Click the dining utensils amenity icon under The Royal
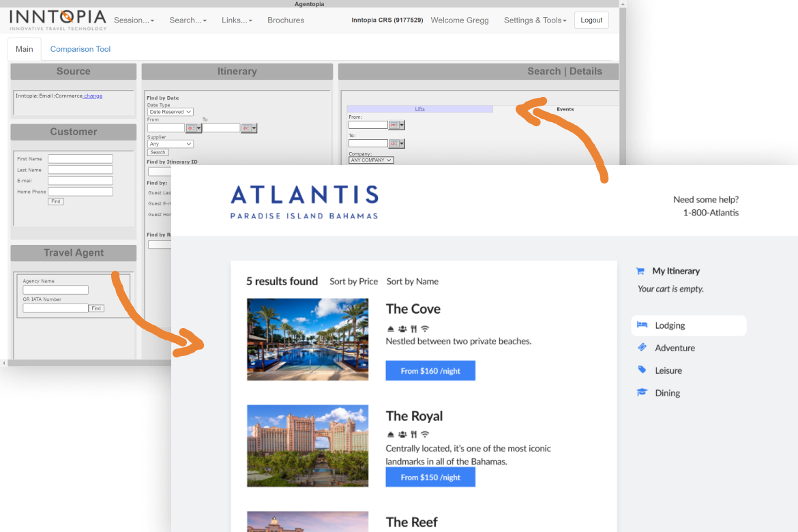 coord(414,434)
